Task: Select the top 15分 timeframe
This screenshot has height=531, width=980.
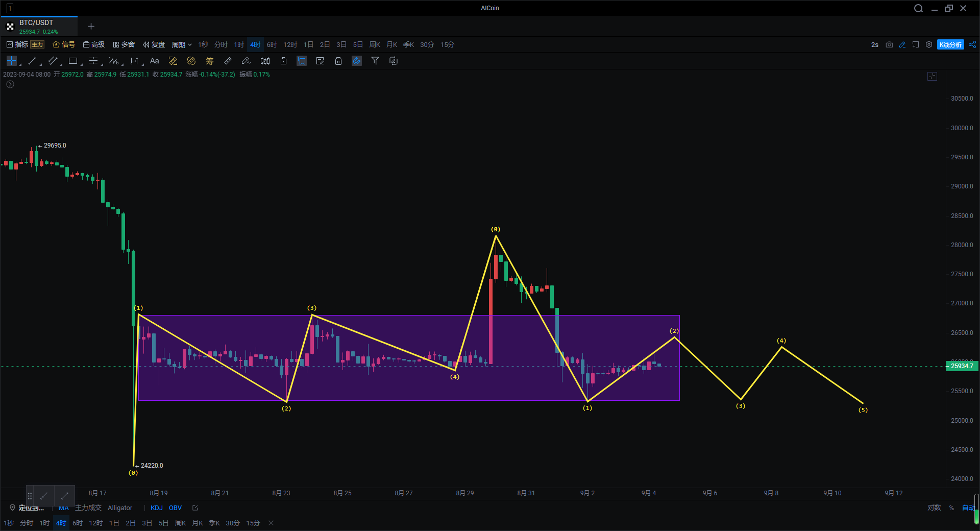Action: (448, 45)
